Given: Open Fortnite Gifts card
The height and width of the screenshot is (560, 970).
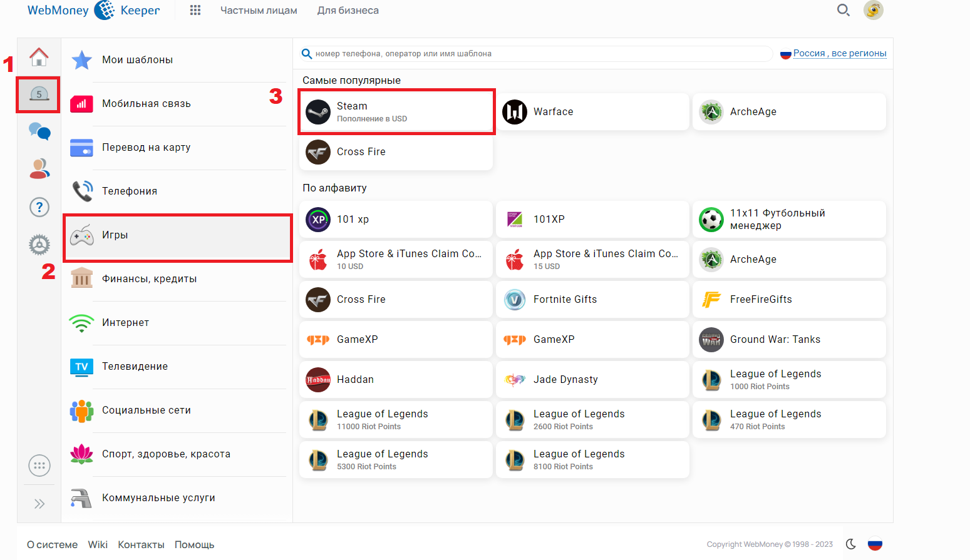Looking at the screenshot, I should pyautogui.click(x=592, y=300).
